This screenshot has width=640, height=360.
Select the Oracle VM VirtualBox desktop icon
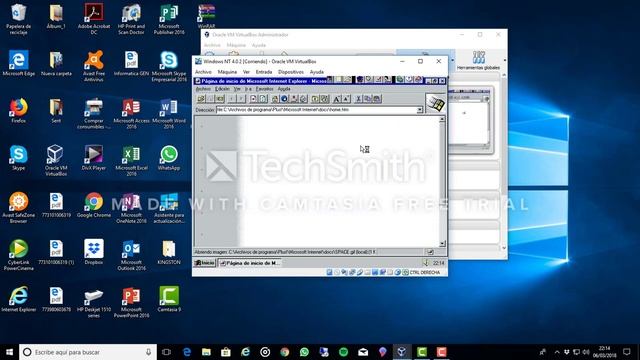point(56,160)
